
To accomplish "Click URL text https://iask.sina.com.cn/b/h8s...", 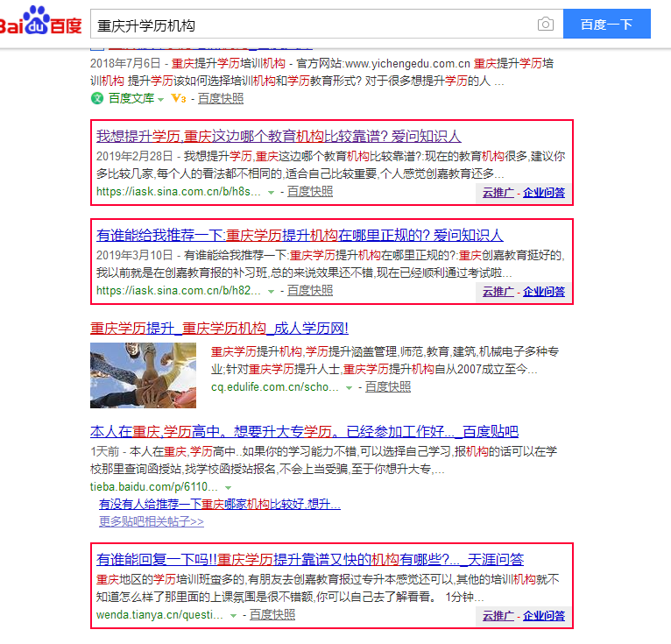I will click(179, 192).
